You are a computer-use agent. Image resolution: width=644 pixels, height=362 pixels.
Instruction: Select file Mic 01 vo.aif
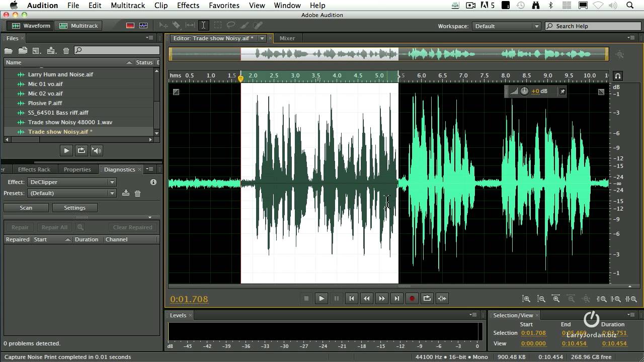(x=45, y=84)
